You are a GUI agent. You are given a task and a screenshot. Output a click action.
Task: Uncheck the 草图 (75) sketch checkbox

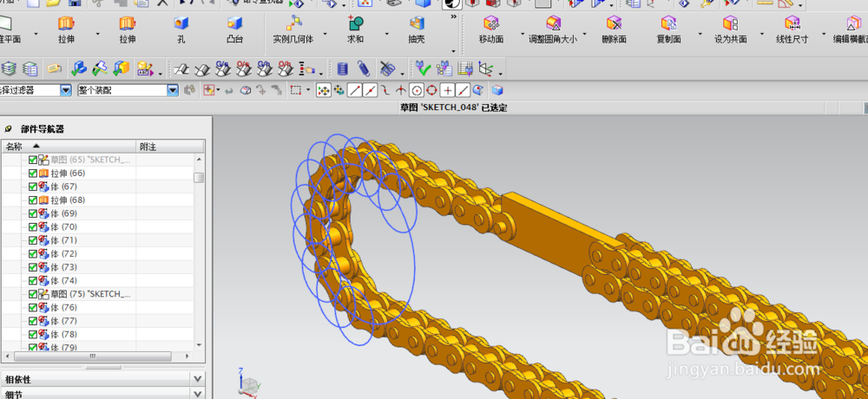click(x=33, y=294)
